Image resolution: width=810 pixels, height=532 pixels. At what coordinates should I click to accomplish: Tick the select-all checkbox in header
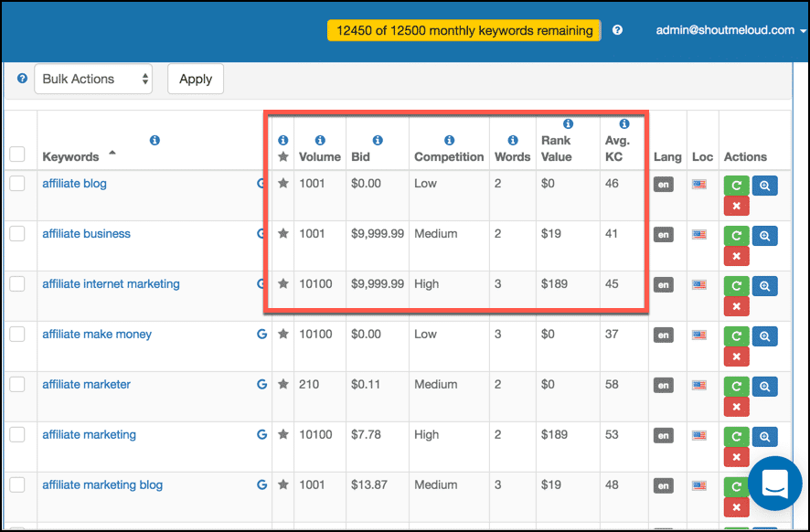[x=17, y=154]
